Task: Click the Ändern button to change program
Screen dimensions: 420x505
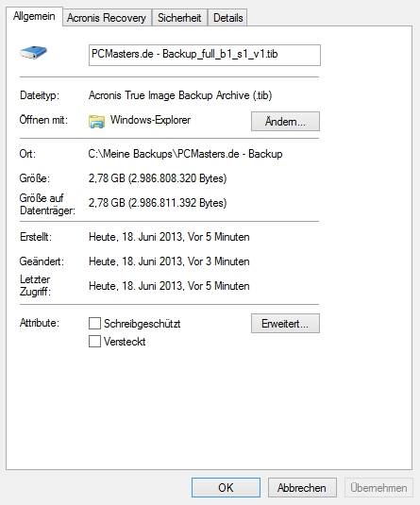Action: (285, 122)
